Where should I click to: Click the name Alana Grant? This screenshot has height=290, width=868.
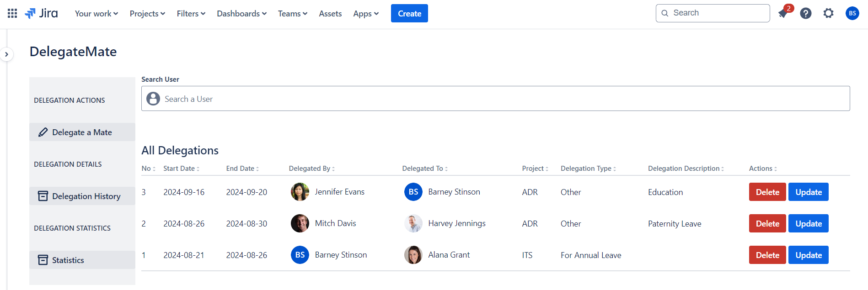tap(449, 255)
